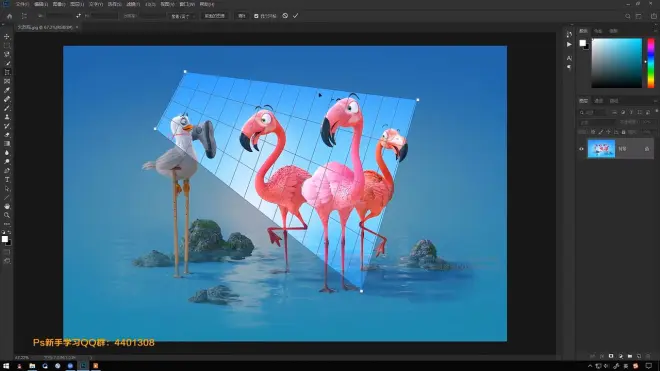Select the Pen tool
Viewport: 660px width, 371px height.
click(7, 171)
